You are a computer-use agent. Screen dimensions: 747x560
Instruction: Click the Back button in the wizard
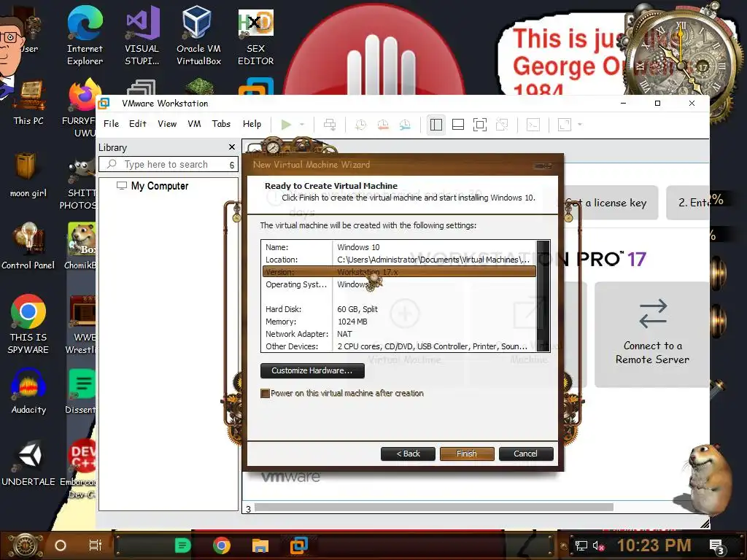(x=408, y=454)
